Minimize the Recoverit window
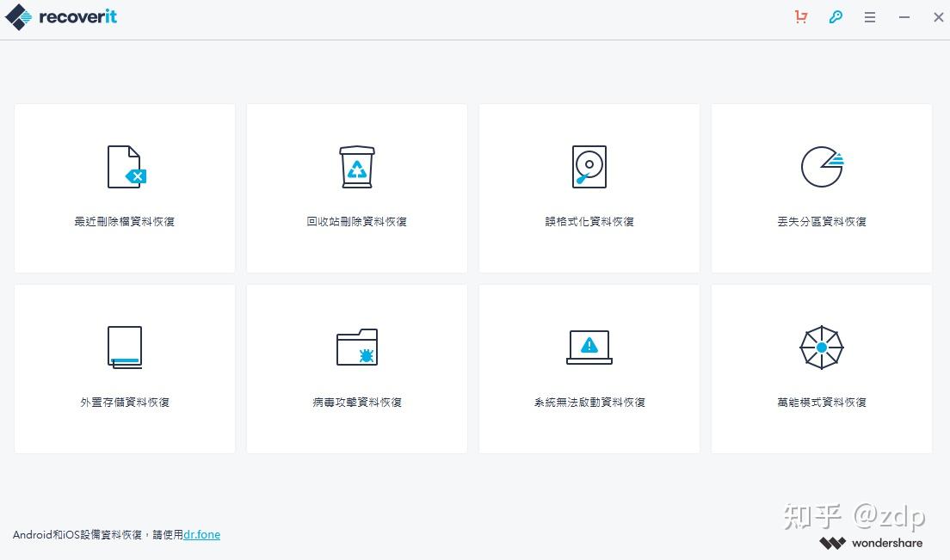950x560 pixels. pyautogui.click(x=904, y=17)
